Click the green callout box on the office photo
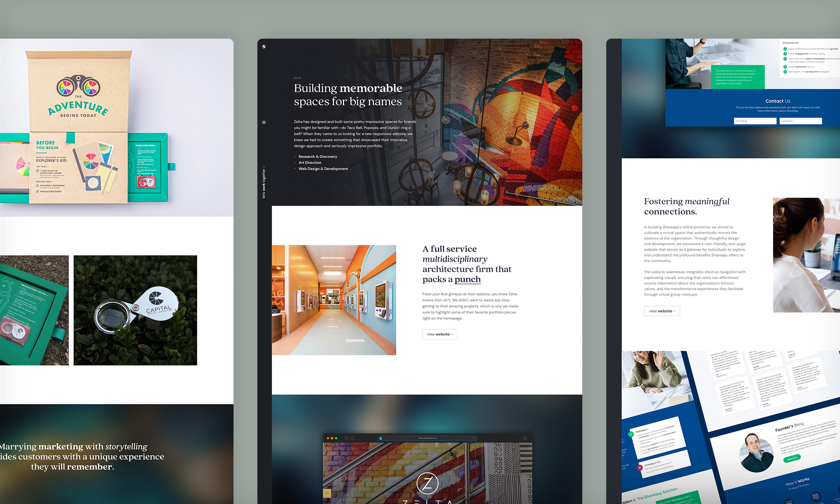Viewport: 840px width, 504px height. point(738,77)
